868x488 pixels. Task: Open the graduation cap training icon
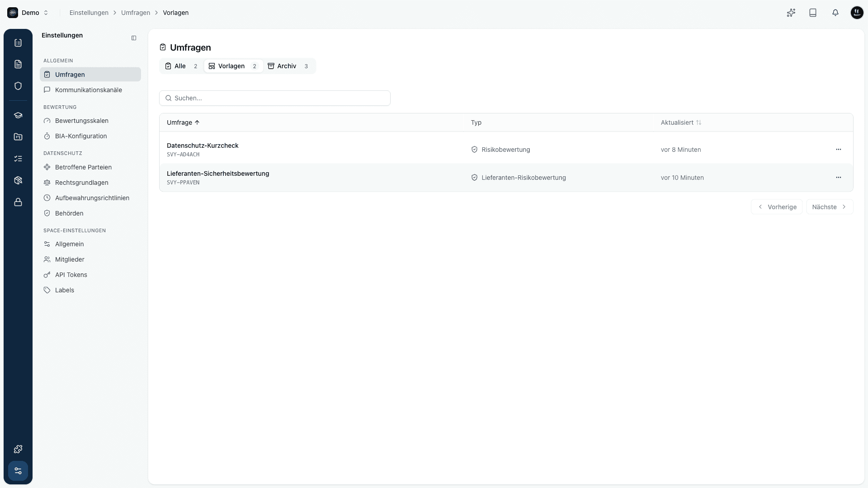[x=18, y=115]
